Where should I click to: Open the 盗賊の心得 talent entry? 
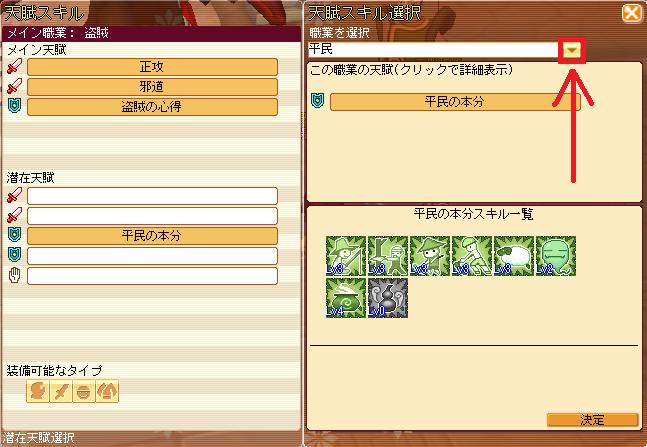152,107
